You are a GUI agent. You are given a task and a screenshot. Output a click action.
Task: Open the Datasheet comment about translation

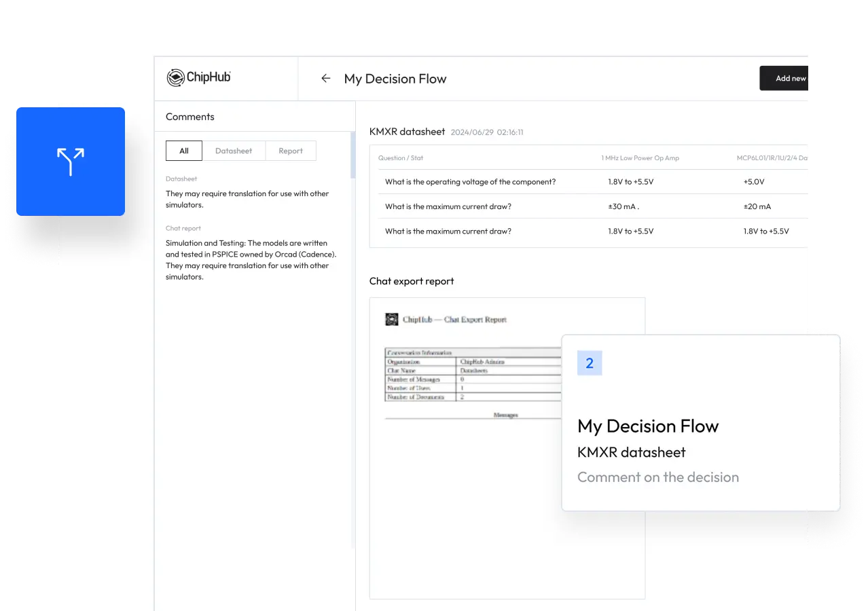pos(247,199)
